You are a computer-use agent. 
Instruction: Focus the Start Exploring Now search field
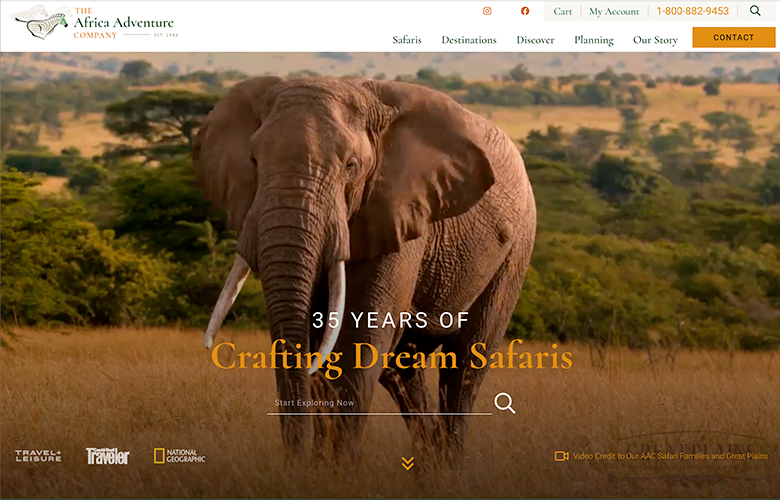click(379, 403)
